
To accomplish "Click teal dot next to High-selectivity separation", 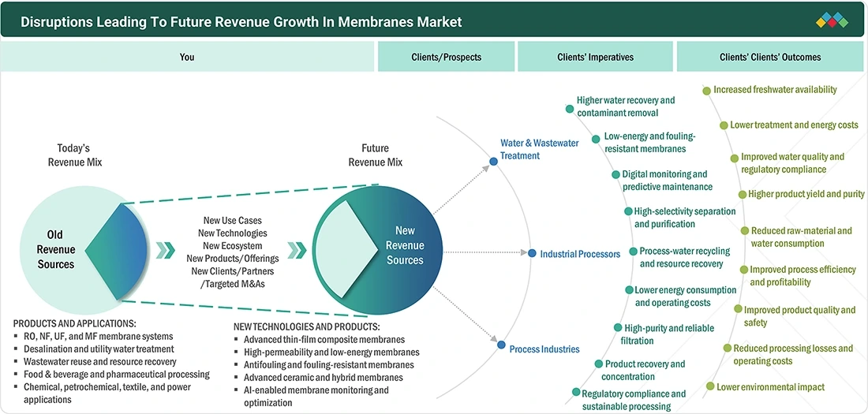I will 628,211.
